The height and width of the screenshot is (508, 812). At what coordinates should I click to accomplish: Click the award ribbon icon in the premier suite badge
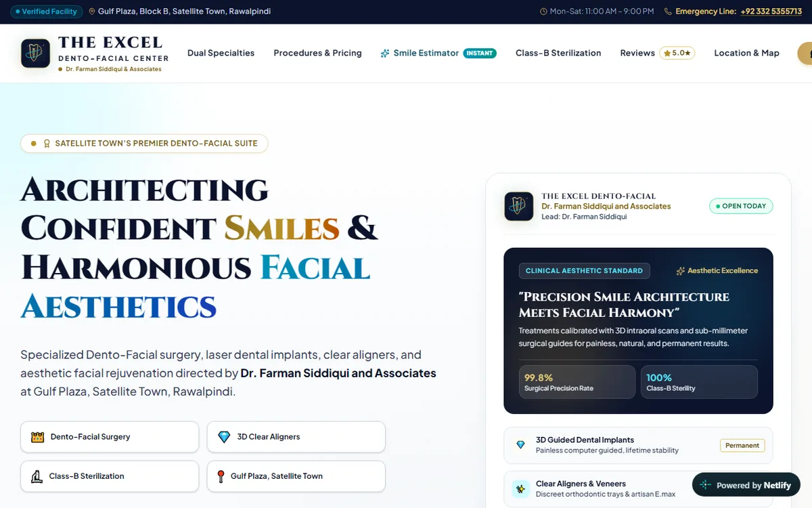(x=47, y=144)
